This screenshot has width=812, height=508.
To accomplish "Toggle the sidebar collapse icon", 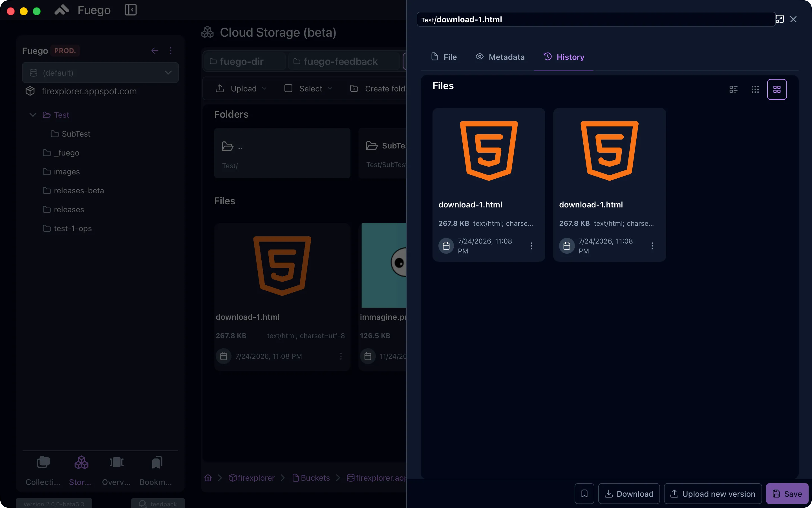I will coord(131,10).
